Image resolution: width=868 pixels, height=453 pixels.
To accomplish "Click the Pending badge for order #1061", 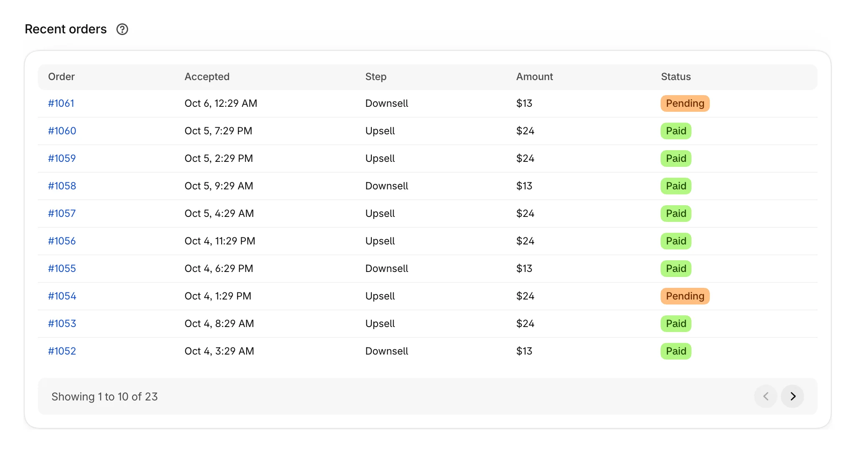I will click(685, 103).
